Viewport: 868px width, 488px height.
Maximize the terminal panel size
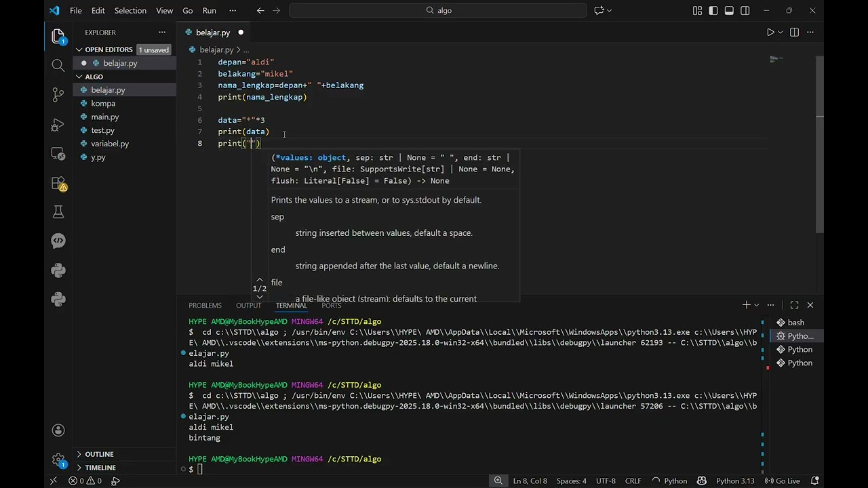[x=794, y=305]
